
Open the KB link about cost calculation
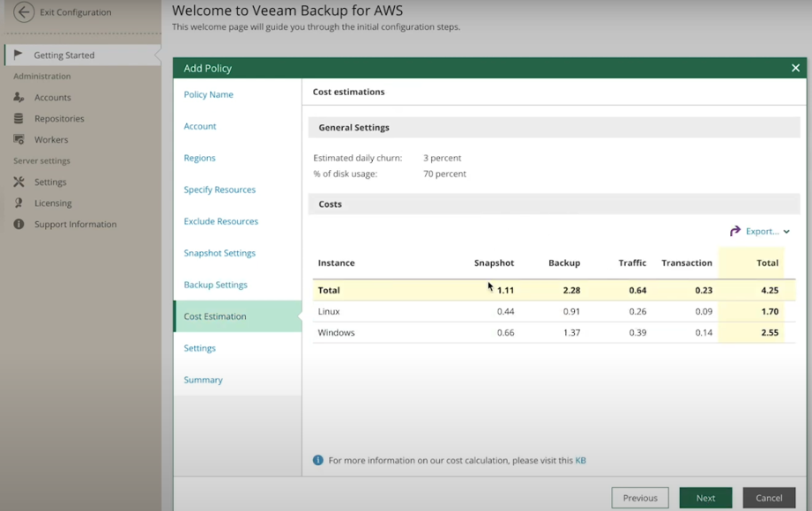click(580, 460)
